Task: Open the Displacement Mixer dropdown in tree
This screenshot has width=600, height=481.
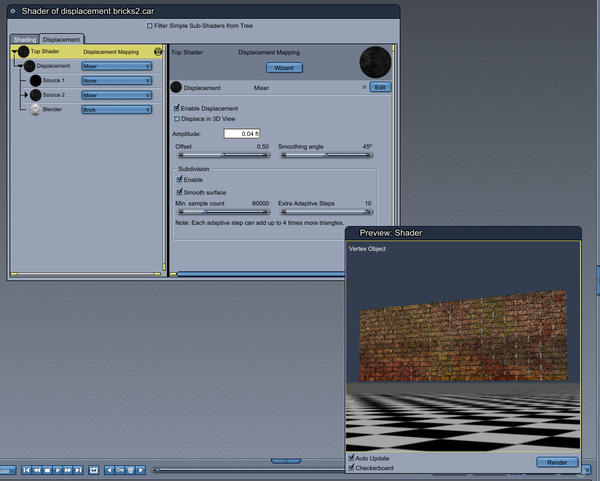Action: [x=117, y=66]
